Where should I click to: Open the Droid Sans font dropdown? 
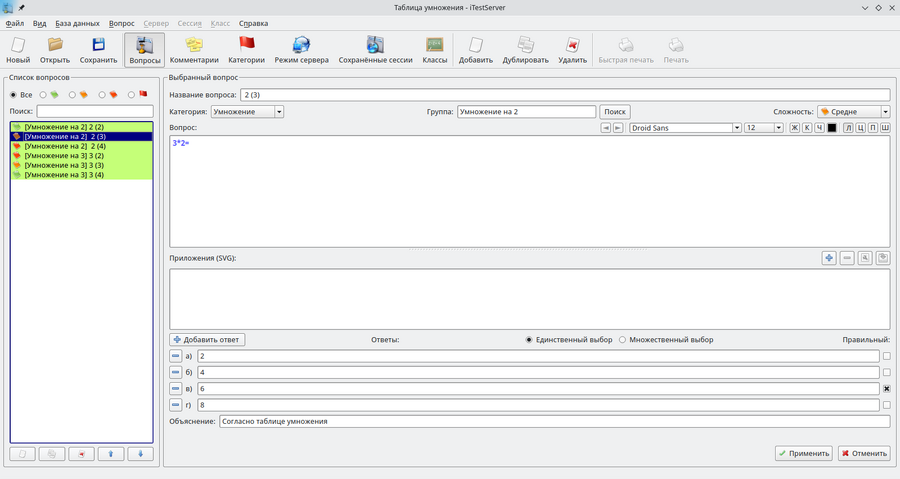[x=685, y=128]
